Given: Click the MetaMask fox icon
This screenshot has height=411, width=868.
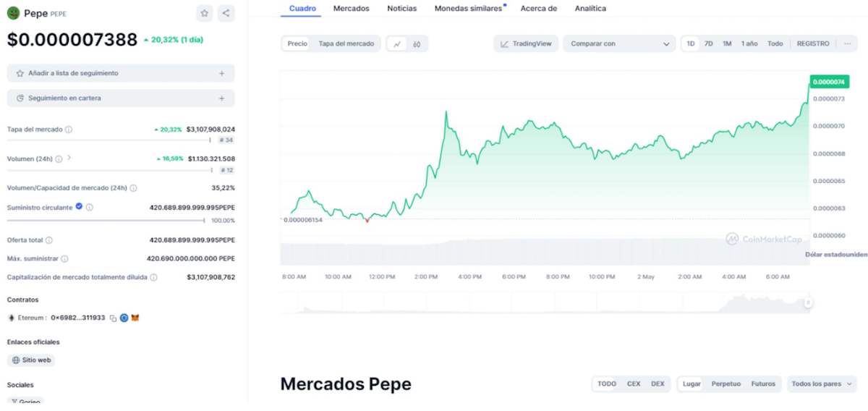Looking at the screenshot, I should tap(135, 318).
